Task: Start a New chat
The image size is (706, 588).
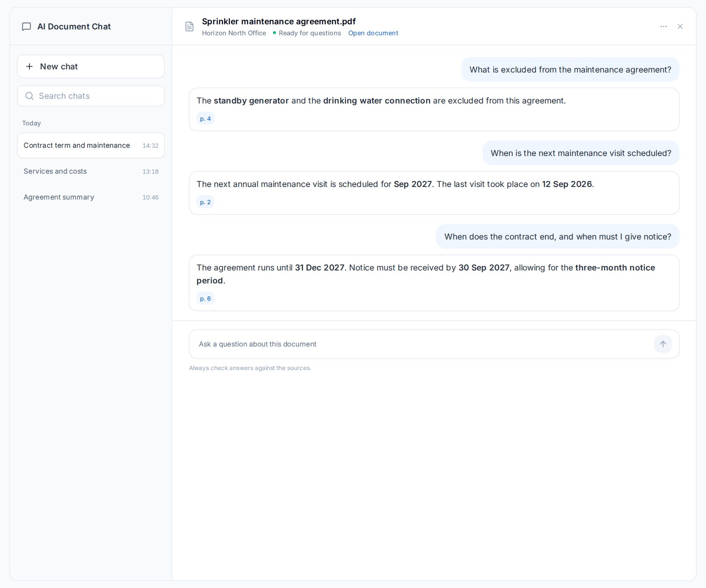Action: coord(91,67)
